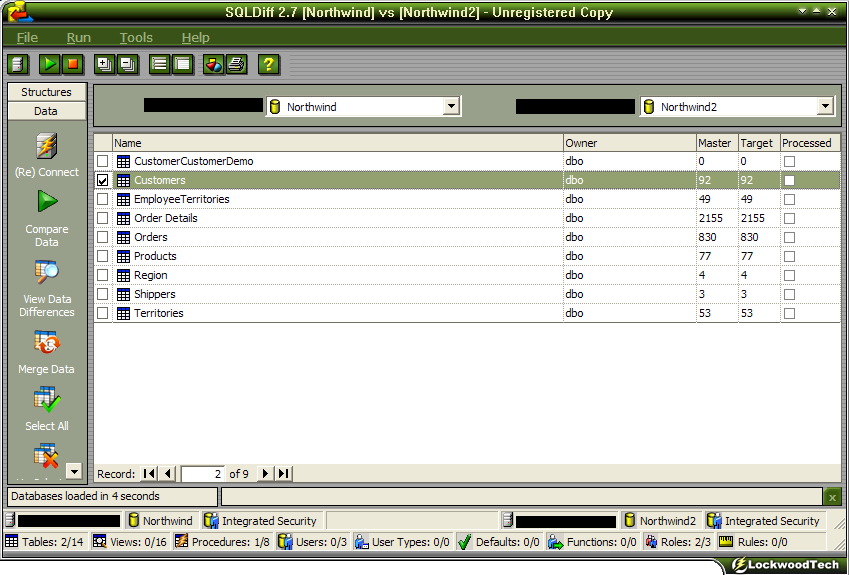Click the Merge Data icon
This screenshot has height=575, width=849.
click(47, 343)
